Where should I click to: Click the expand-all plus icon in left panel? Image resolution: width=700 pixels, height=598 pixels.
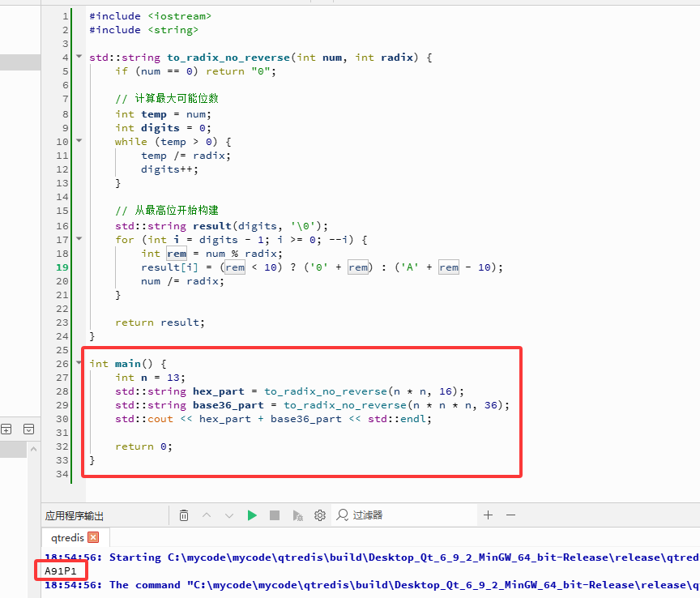(6, 429)
